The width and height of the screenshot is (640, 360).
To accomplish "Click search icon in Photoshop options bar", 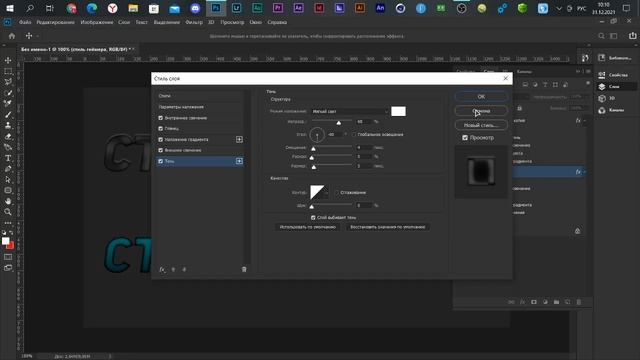I will pyautogui.click(x=601, y=36).
